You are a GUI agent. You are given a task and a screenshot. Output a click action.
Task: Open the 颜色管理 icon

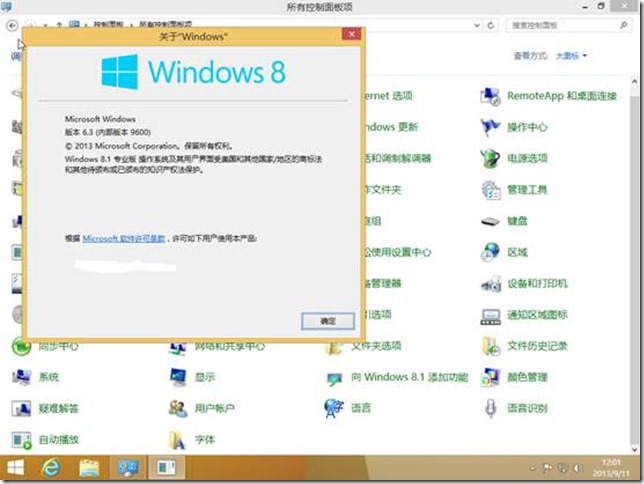[x=490, y=377]
